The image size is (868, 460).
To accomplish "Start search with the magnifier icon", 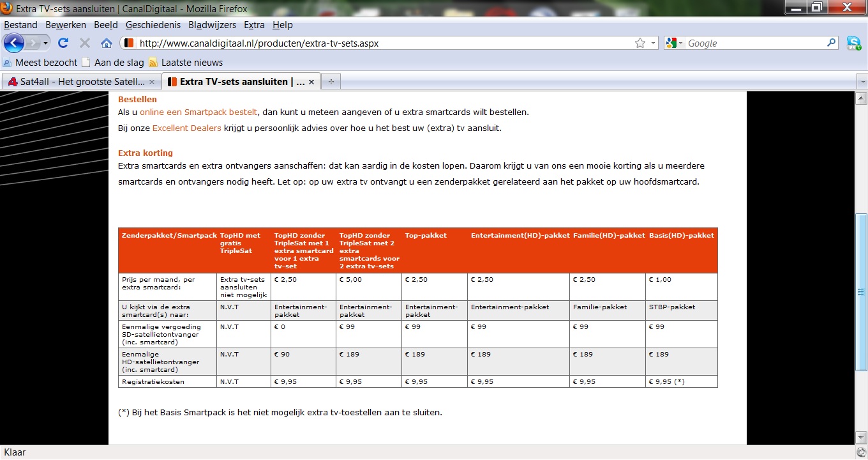I will (831, 43).
